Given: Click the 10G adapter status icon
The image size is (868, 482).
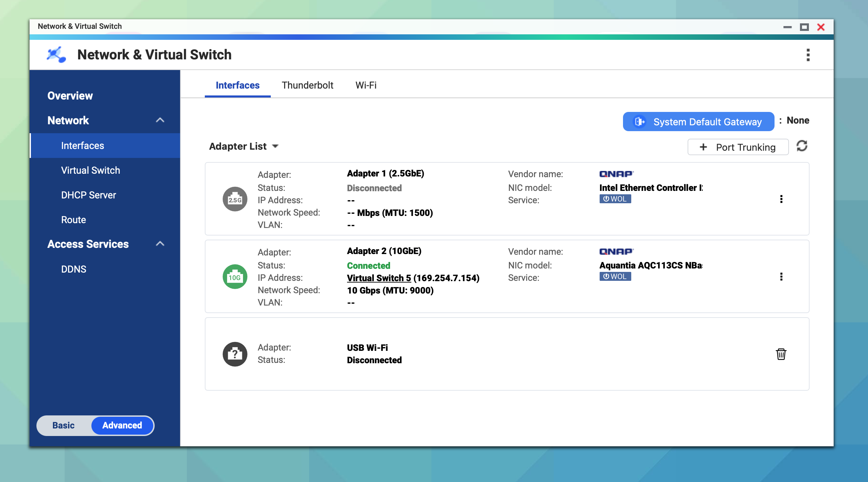Looking at the screenshot, I should tap(235, 277).
